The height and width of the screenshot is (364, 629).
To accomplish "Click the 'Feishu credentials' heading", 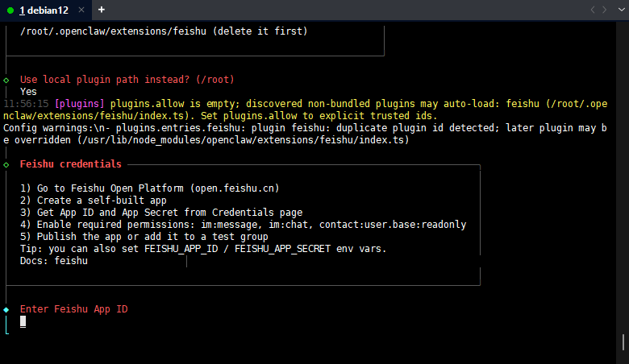I will (70, 164).
